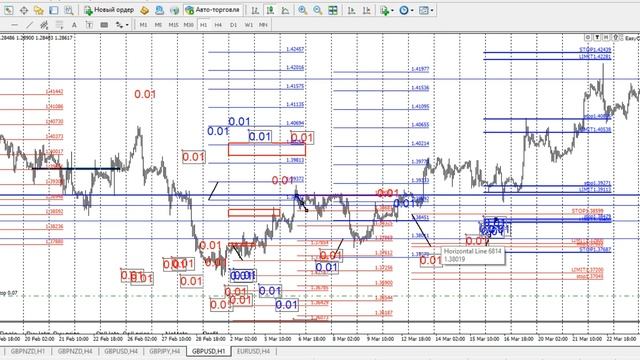Select the filled rectangle tool icon

(104, 25)
